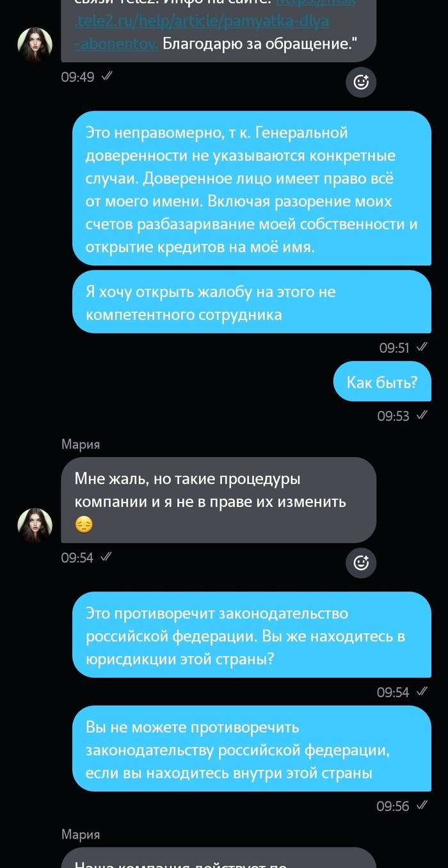Tap the read checkmarks next to 09:49
The image size is (448, 868).
(x=107, y=76)
